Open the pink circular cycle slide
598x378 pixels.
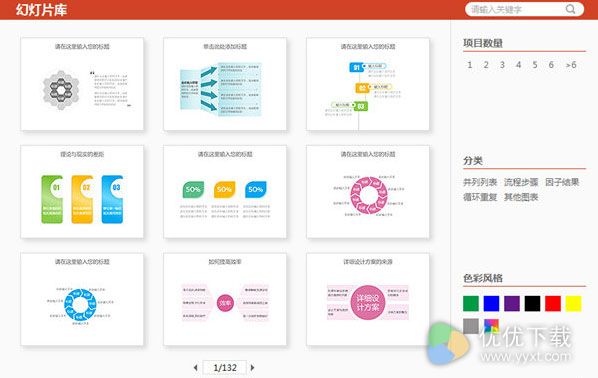pos(368,192)
